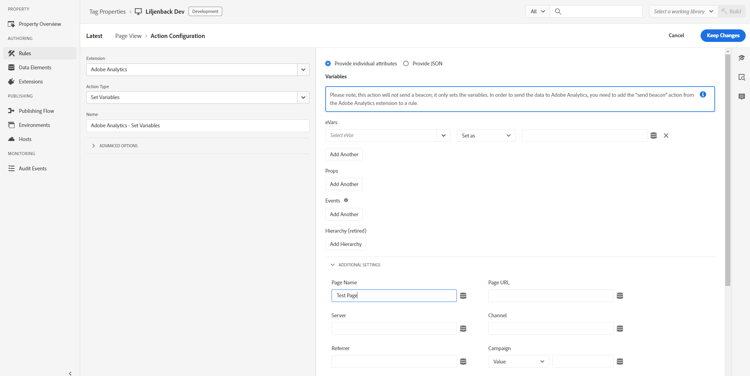
Task: Collapse the left sidebar with chevron
Action: point(70,373)
